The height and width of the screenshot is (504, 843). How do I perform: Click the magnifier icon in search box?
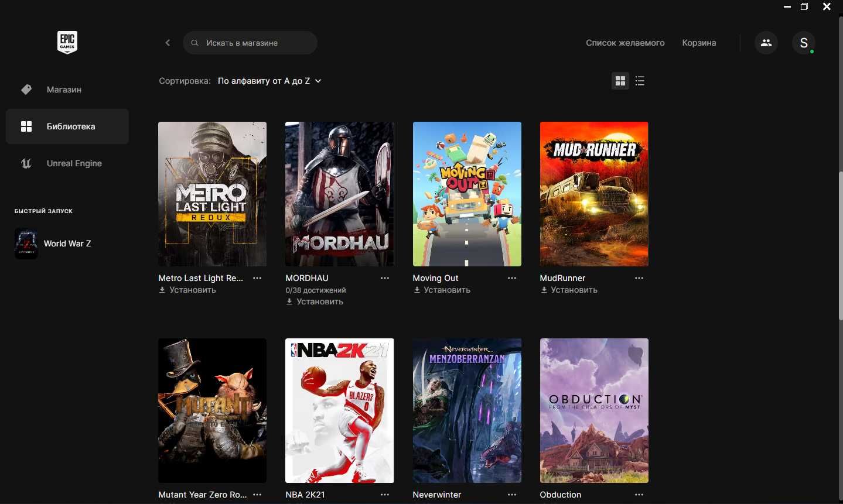click(195, 43)
